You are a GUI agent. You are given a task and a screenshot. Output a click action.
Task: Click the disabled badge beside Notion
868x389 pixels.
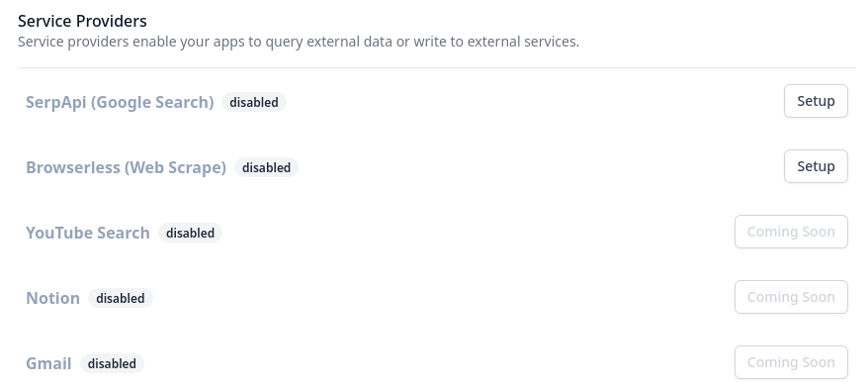point(121,298)
